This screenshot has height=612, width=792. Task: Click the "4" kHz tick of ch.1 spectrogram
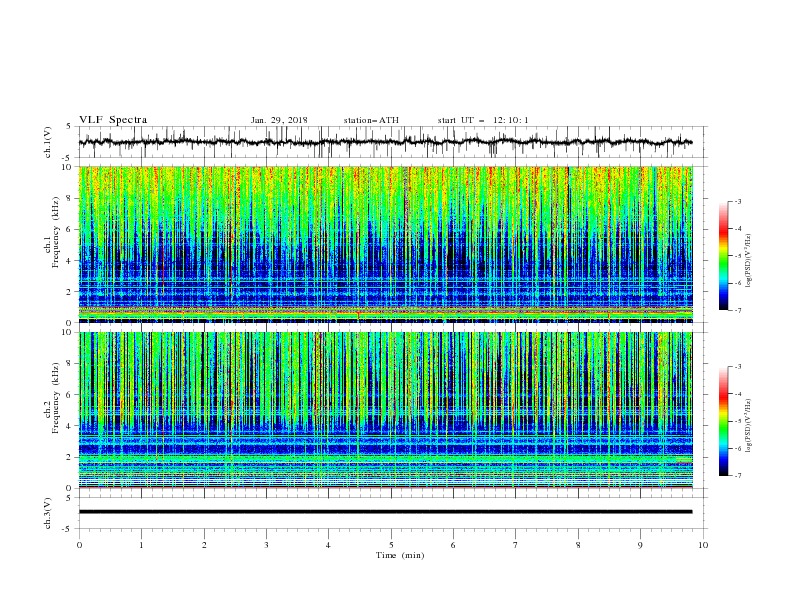(70, 261)
